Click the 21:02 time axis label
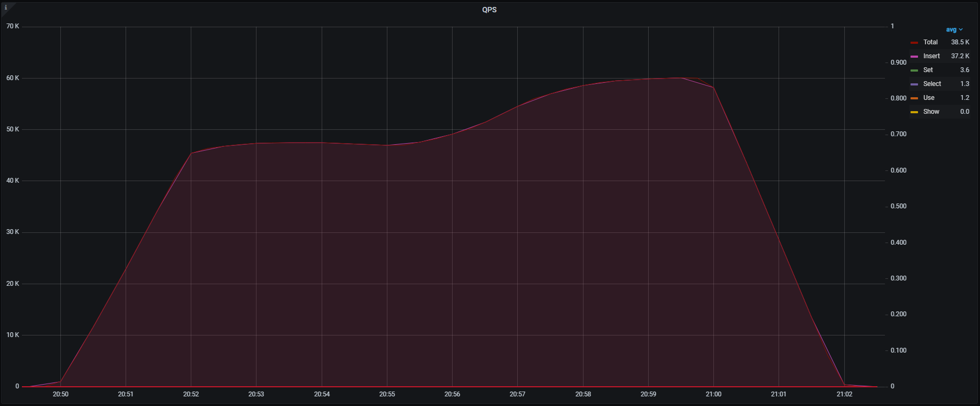980x406 pixels. click(844, 394)
